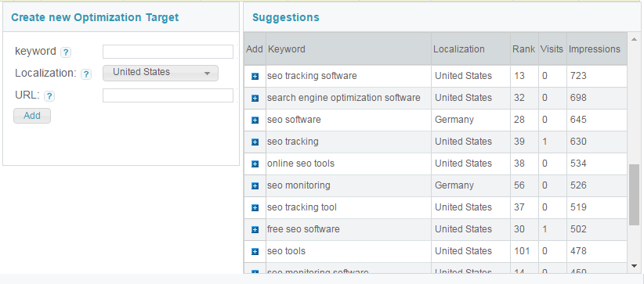Add 'seo tracking software' via its plus icon
The height and width of the screenshot is (284, 644).
255,77
